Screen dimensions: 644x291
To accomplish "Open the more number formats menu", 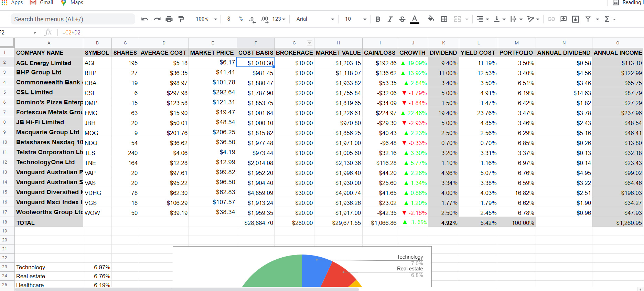I will click(279, 19).
